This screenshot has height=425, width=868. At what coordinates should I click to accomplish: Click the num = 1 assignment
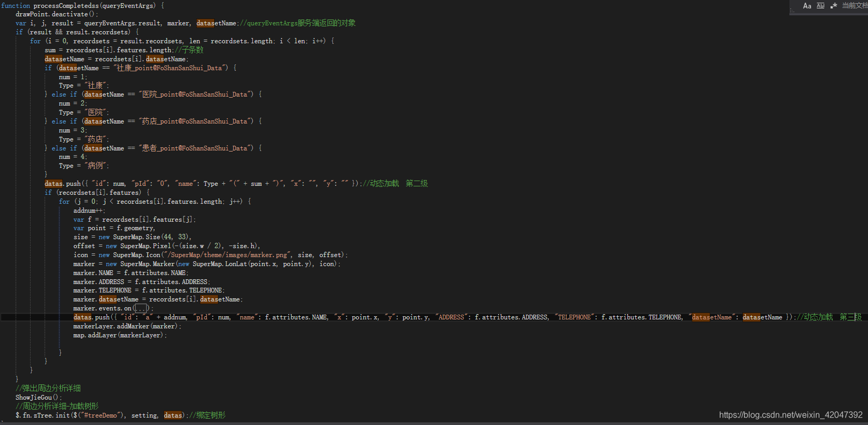pos(73,77)
